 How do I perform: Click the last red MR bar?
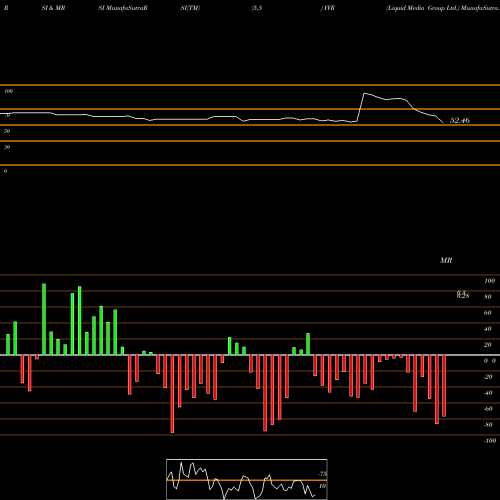[x=444, y=386]
